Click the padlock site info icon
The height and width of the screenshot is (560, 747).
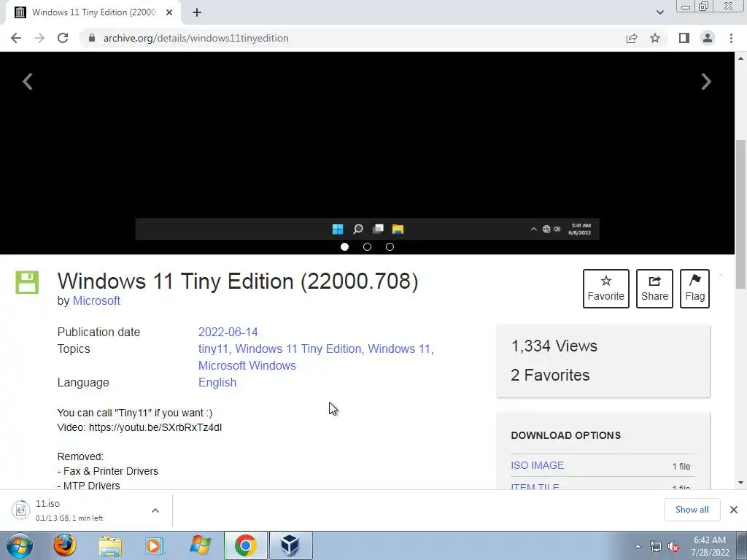click(92, 38)
